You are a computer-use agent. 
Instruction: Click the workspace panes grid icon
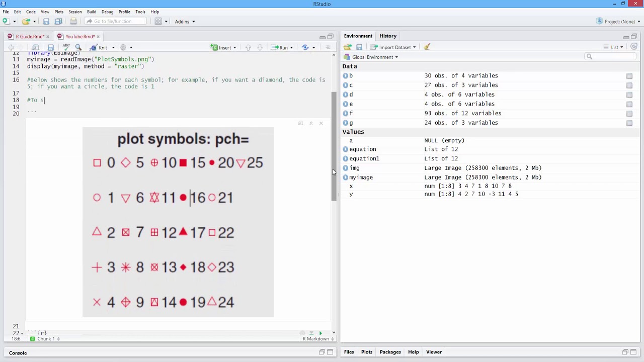tap(158, 21)
